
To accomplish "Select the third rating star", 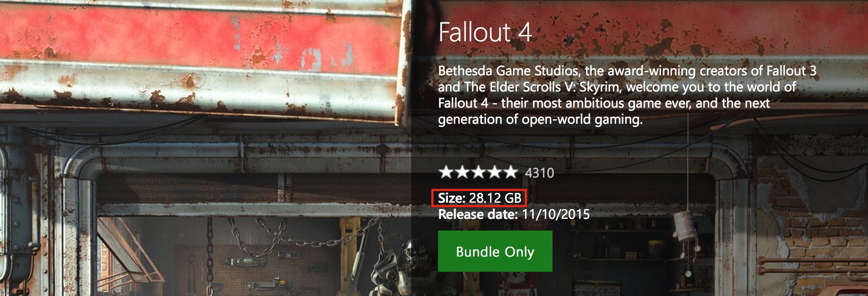I will click(478, 172).
